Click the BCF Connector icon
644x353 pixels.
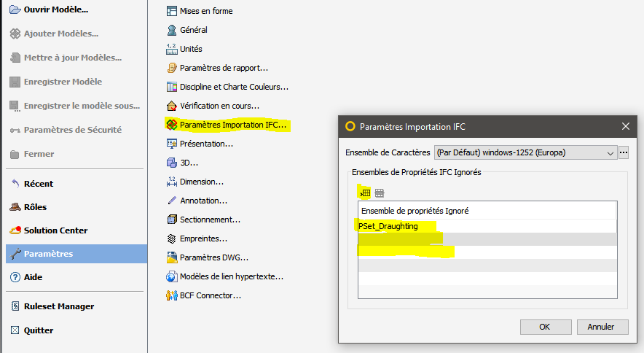point(172,295)
